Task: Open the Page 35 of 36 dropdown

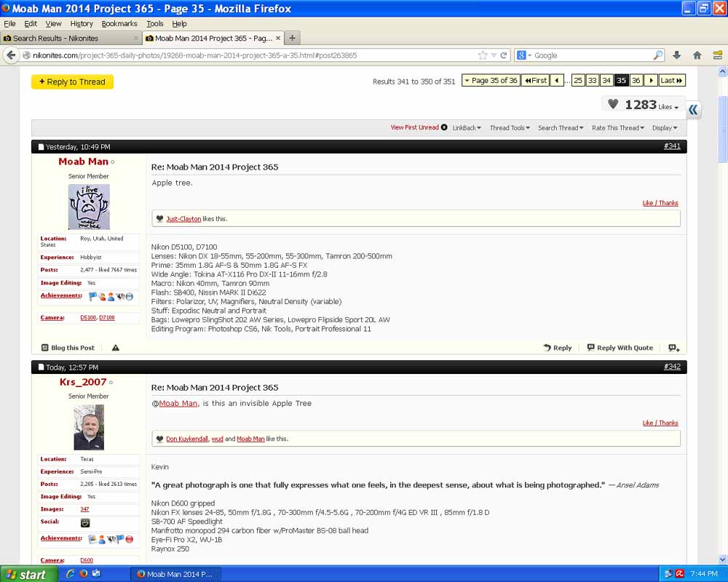Action: pyautogui.click(x=490, y=81)
